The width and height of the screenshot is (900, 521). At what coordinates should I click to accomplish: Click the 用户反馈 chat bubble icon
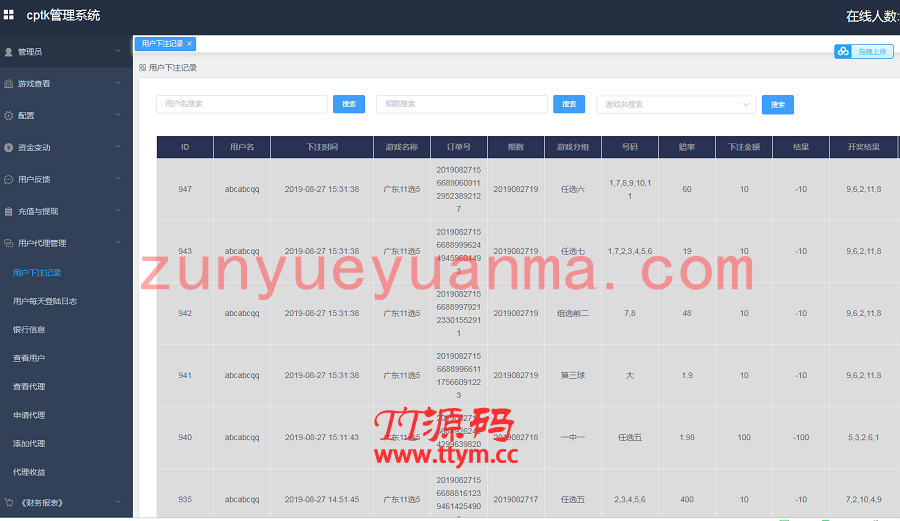9,180
